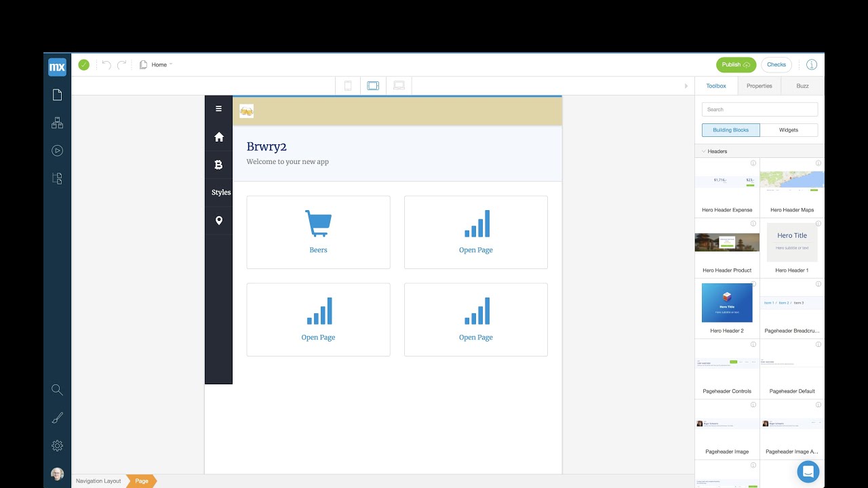Collapse the right panel arrow
Screen dimensions: 868x488
pyautogui.click(x=686, y=86)
